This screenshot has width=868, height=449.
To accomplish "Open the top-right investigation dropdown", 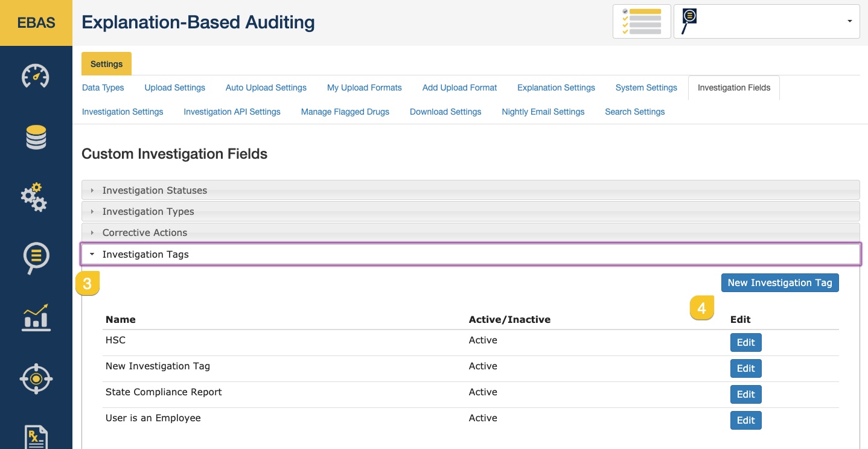I will (767, 22).
